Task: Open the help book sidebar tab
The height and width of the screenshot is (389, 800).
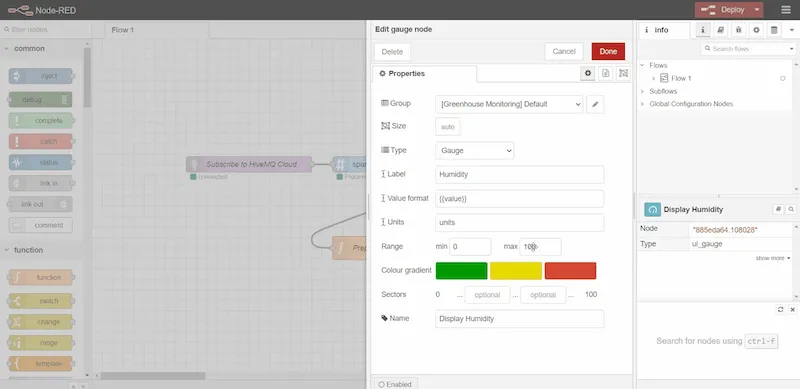Action: [x=720, y=30]
